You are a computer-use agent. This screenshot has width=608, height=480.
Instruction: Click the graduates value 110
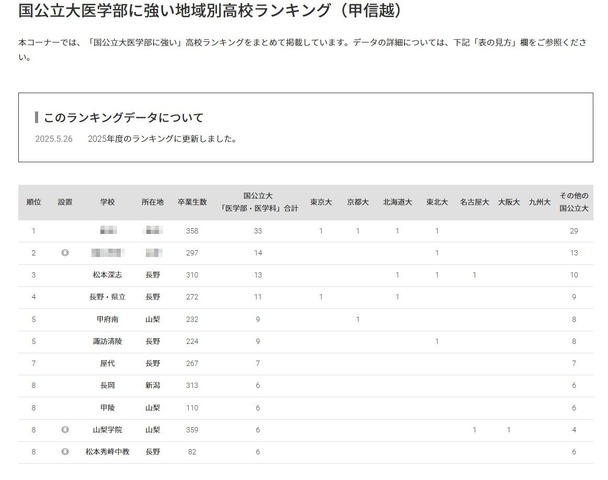pyautogui.click(x=192, y=408)
